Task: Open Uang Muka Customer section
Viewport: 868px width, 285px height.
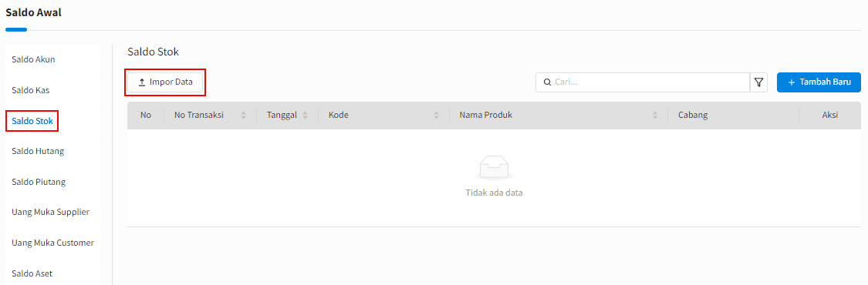Action: 52,242
